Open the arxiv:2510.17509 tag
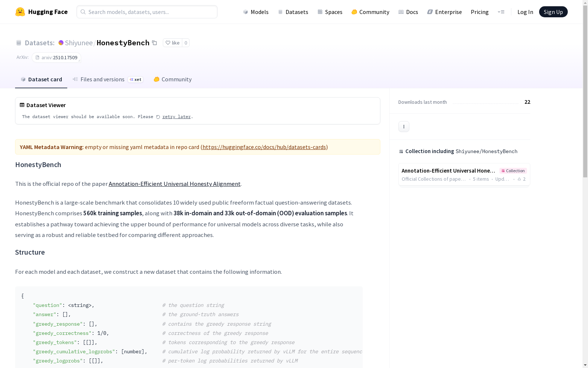This screenshot has height=368, width=588. (56, 57)
